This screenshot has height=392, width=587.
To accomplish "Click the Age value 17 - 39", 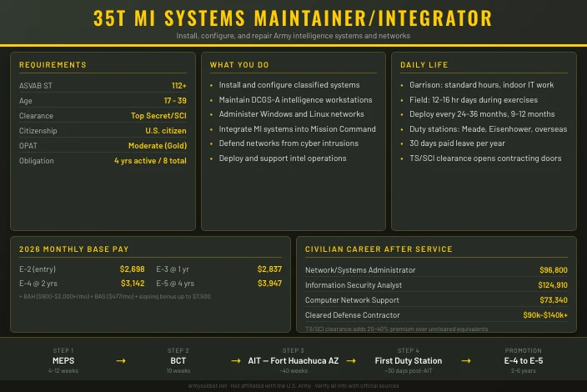I will point(175,100).
